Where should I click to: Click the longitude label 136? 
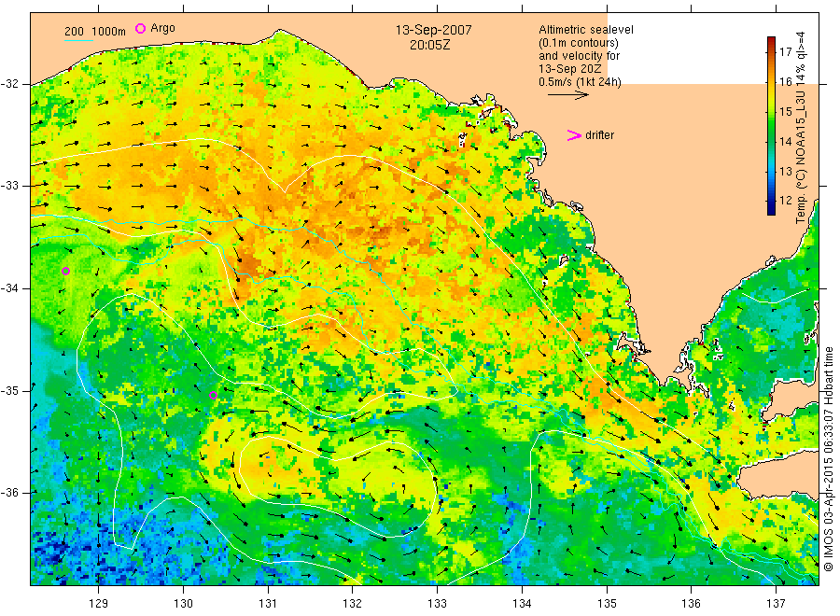[691, 604]
